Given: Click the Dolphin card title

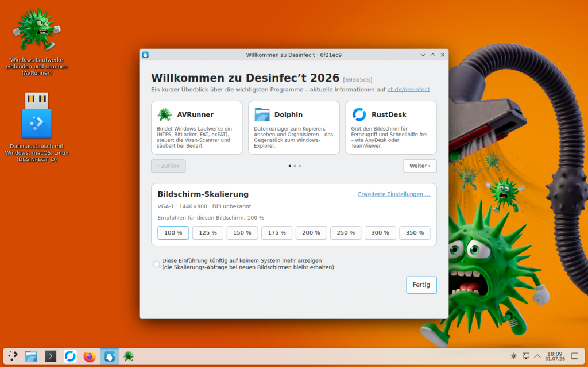Looking at the screenshot, I should [x=288, y=114].
